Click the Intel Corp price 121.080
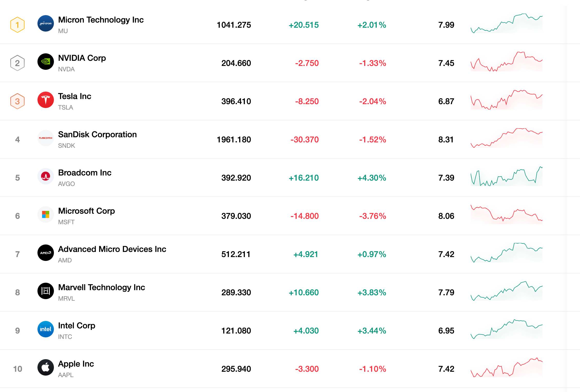Viewport: 580px width, 392px height. (x=236, y=331)
